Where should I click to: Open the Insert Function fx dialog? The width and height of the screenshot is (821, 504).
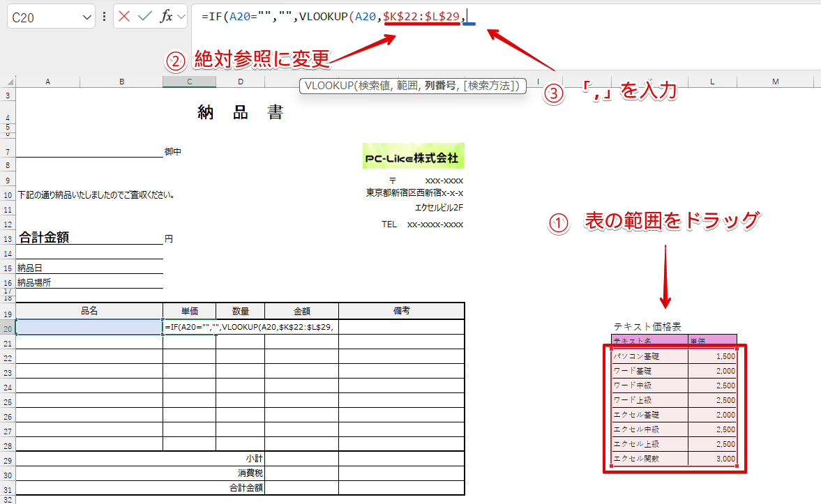point(166,16)
